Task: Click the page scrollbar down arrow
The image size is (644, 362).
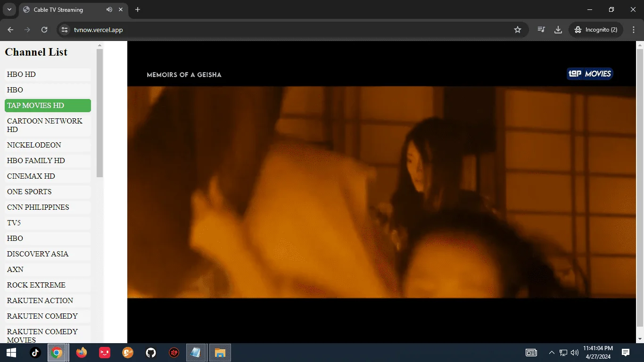Action: tap(640, 339)
